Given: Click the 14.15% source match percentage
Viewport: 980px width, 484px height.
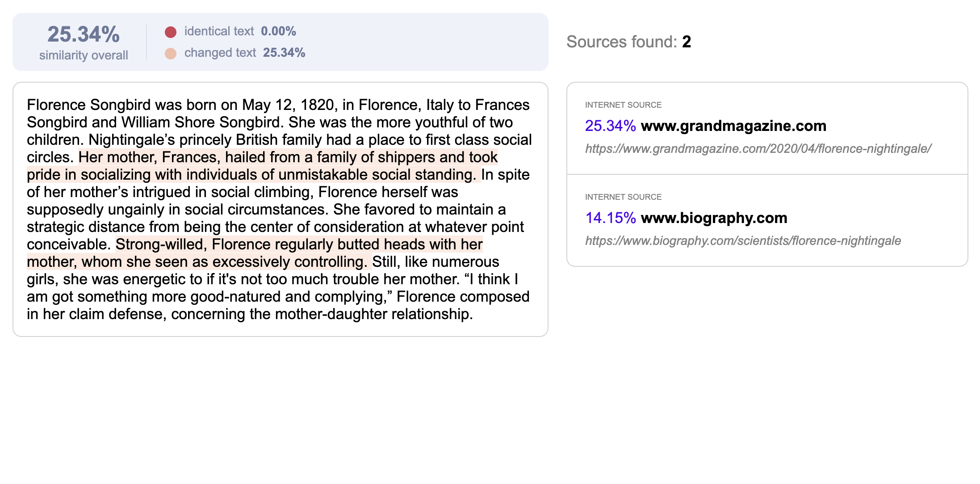Looking at the screenshot, I should pyautogui.click(x=610, y=218).
